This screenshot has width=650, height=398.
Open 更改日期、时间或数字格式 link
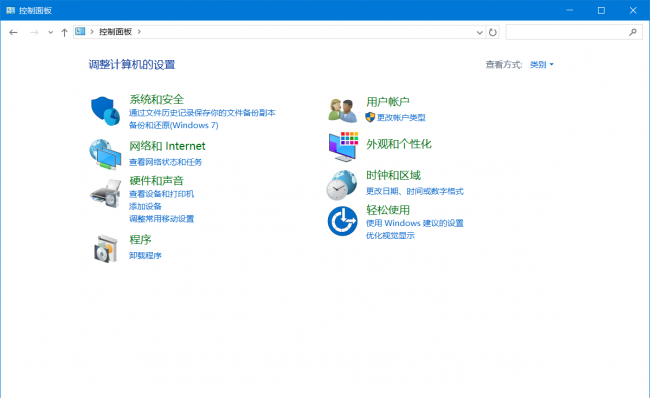pyautogui.click(x=415, y=191)
